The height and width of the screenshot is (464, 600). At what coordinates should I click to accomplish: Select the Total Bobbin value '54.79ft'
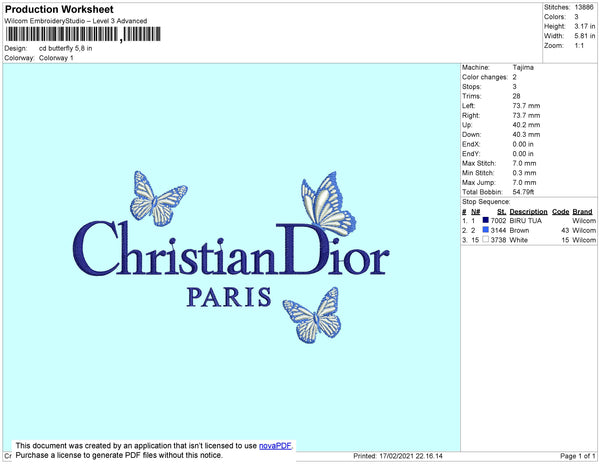523,192
